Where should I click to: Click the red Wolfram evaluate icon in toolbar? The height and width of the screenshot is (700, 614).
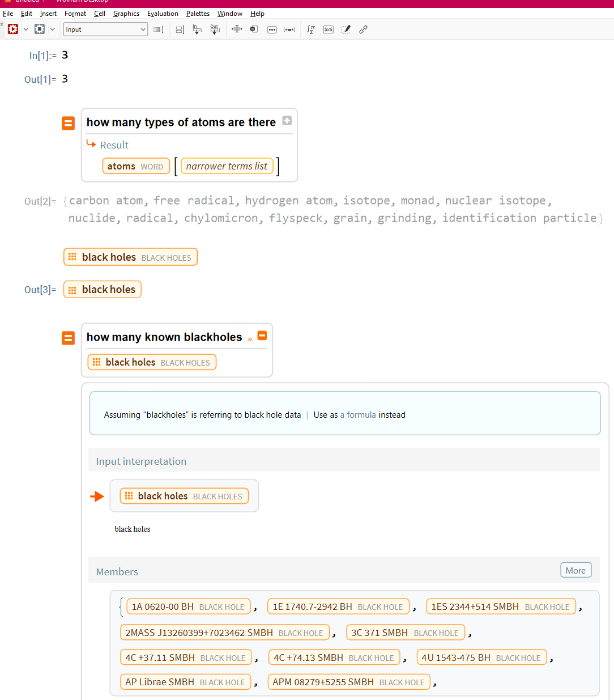(12, 29)
